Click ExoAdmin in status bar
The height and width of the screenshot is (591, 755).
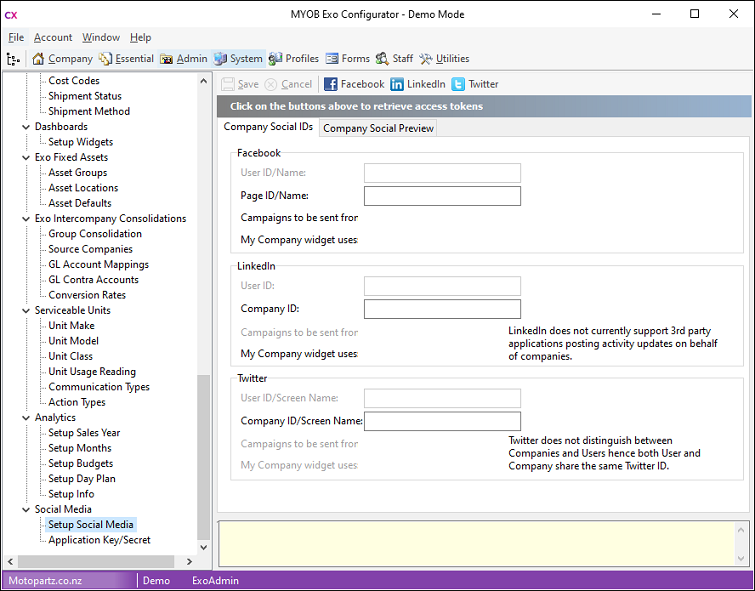pyautogui.click(x=215, y=580)
